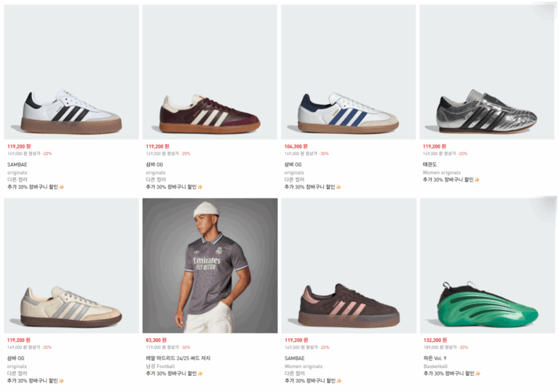Screen dimensions: 559x392
Task: Click the sparkle icon beside 하든 Vol. 9 discount
Action: (477, 373)
